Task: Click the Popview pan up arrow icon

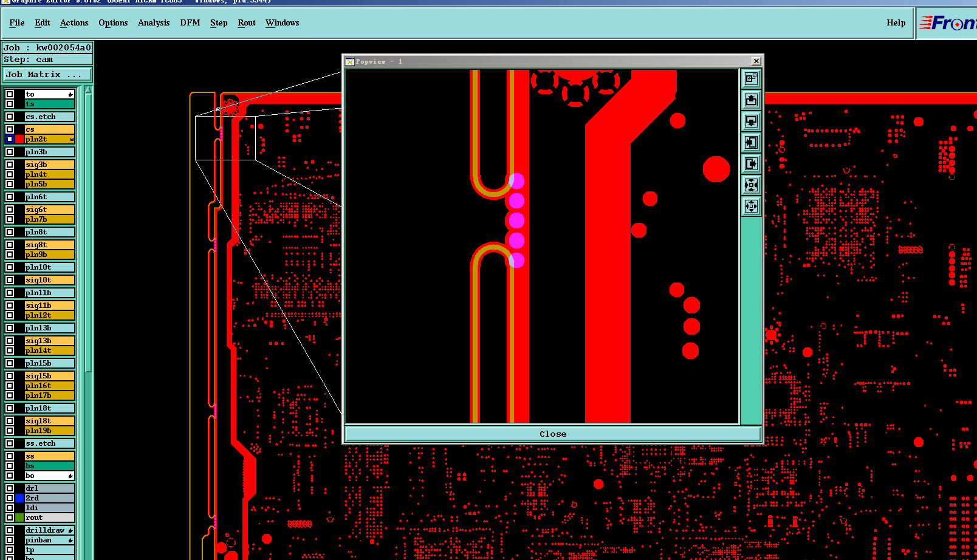Action: (752, 100)
